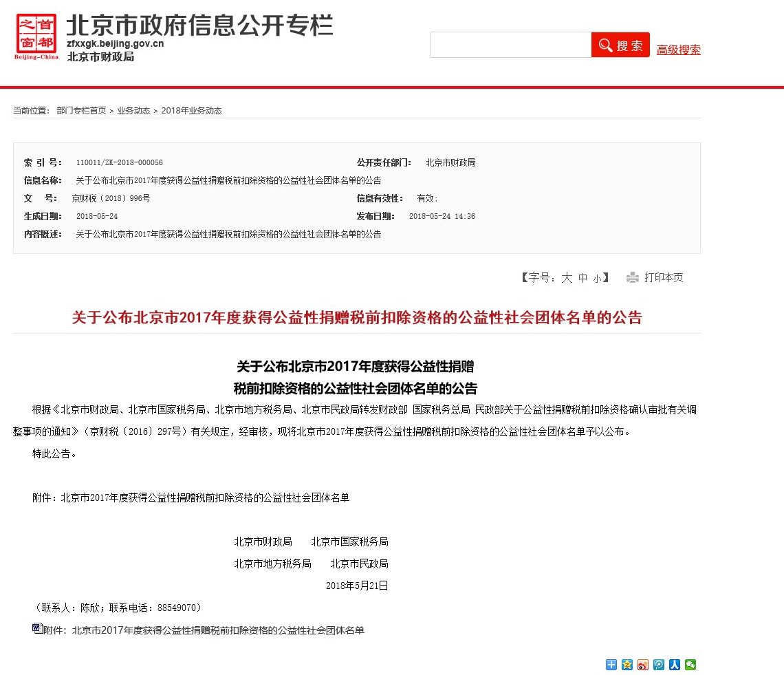The image size is (784, 675).
Task: Open 2018年业务动态 breadcrumb link
Action: [191, 111]
